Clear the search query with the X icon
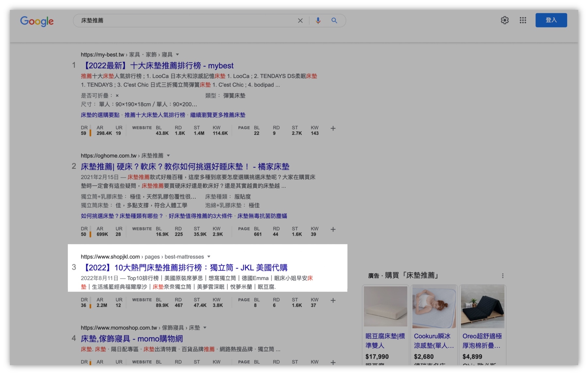 coord(300,20)
